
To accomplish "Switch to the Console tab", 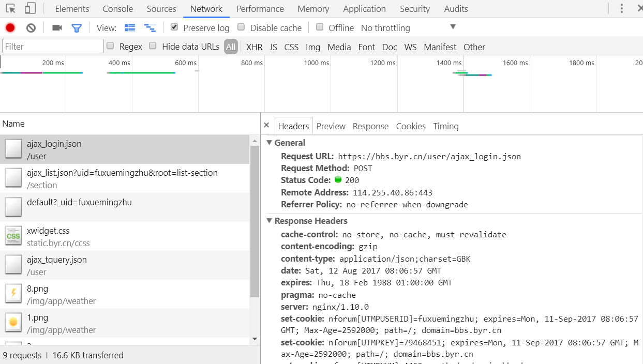I will (117, 9).
